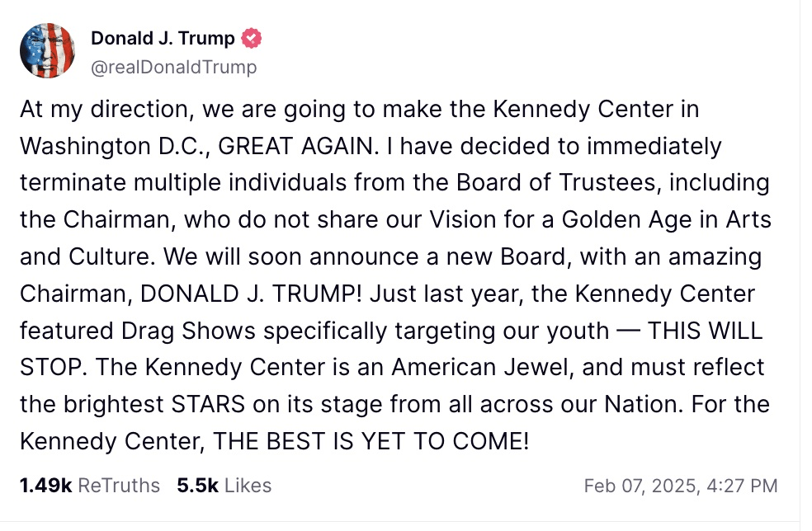812x531 pixels.
Task: Click the 5.5k likes count number
Action: [x=197, y=486]
